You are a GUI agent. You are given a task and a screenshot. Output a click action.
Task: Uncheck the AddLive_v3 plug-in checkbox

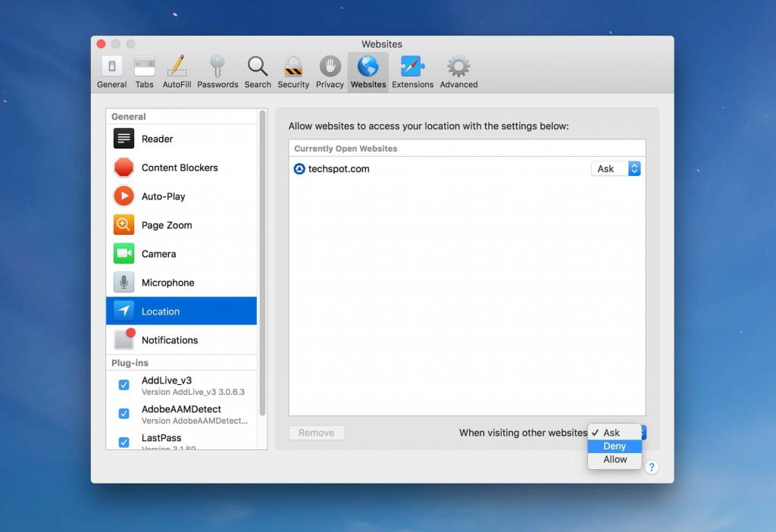tap(124, 385)
